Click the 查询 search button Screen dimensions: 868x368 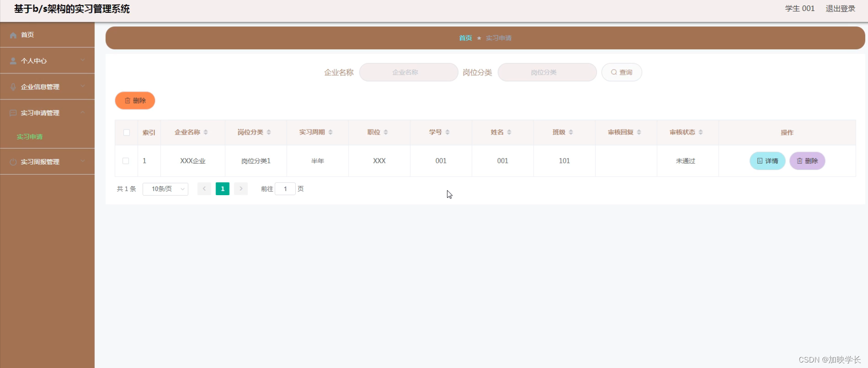pyautogui.click(x=621, y=72)
